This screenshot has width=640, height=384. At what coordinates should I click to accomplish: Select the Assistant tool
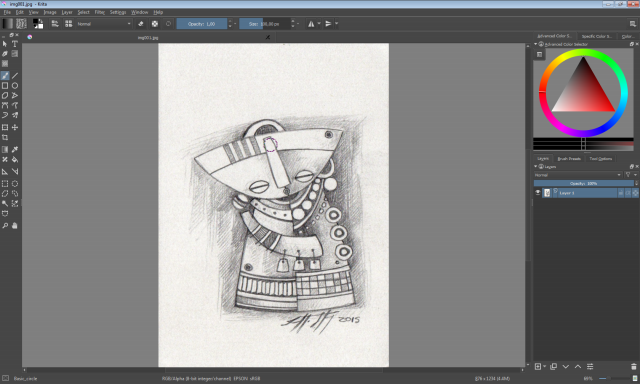point(5,171)
